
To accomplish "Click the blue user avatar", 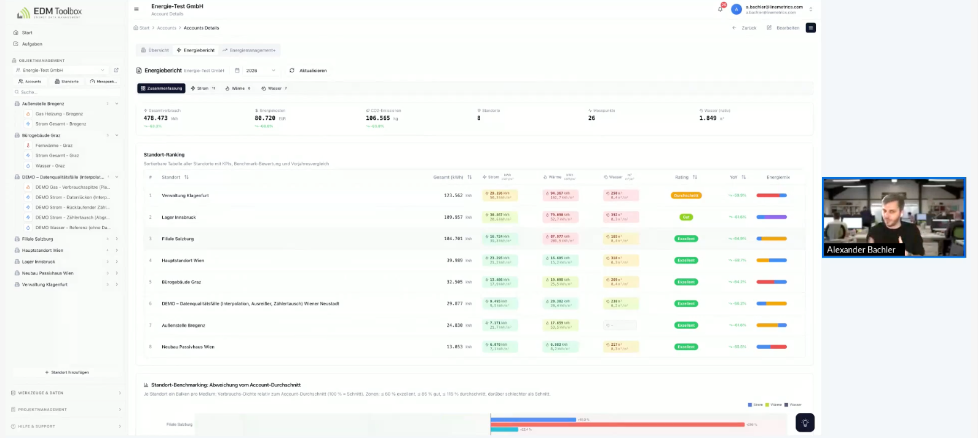I will tap(736, 9).
